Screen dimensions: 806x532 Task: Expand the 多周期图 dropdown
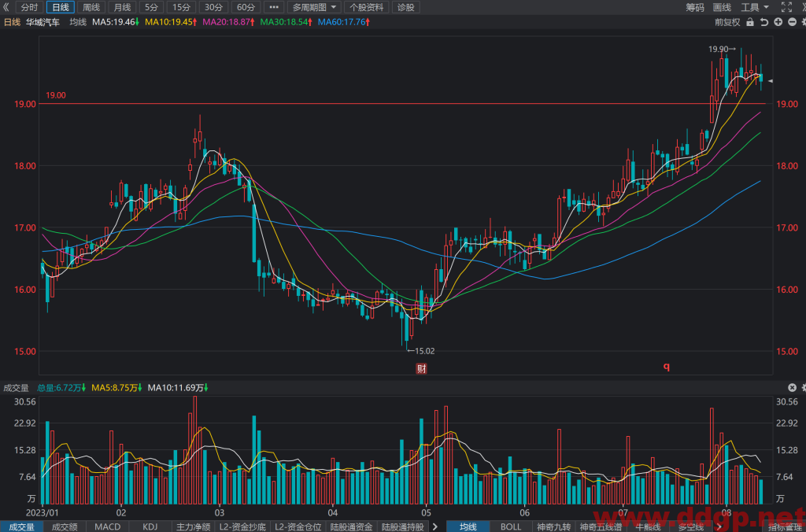[x=314, y=7]
